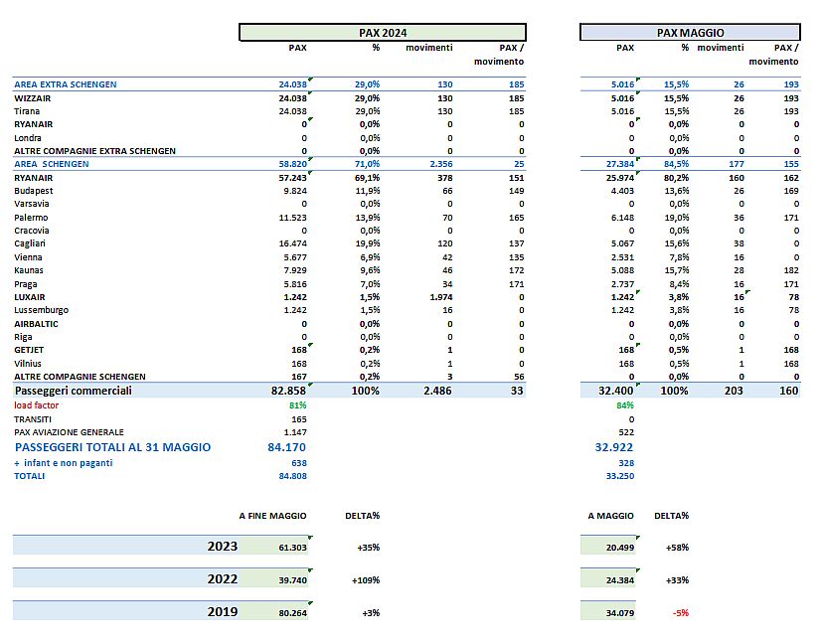Image resolution: width=820 pixels, height=644 pixels.
Task: Select the Varsavia row label
Action: click(x=32, y=204)
